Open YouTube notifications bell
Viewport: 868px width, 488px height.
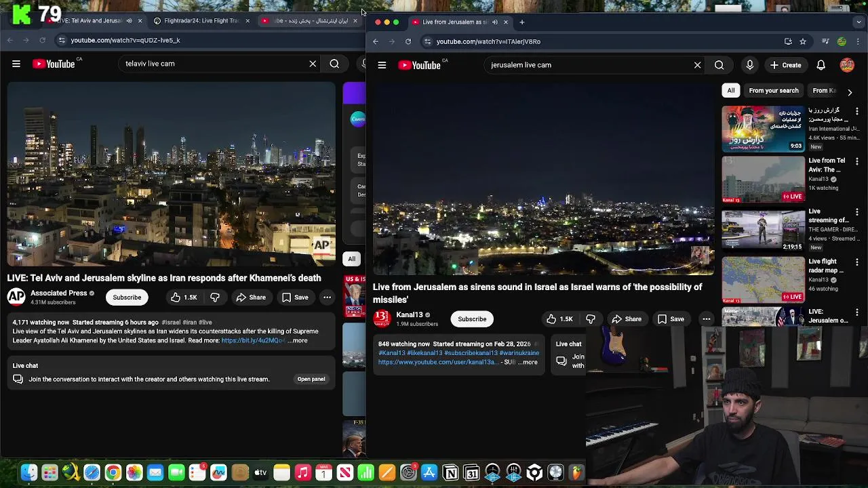[821, 65]
